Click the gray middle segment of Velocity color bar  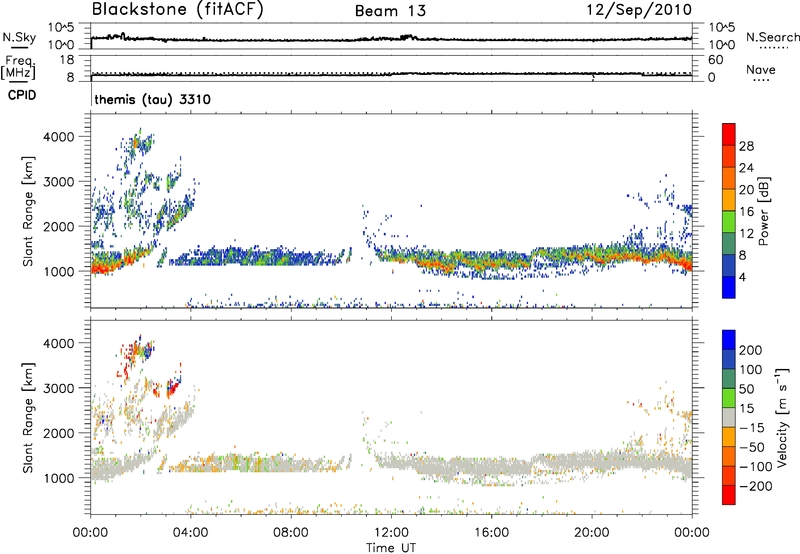pyautogui.click(x=729, y=417)
